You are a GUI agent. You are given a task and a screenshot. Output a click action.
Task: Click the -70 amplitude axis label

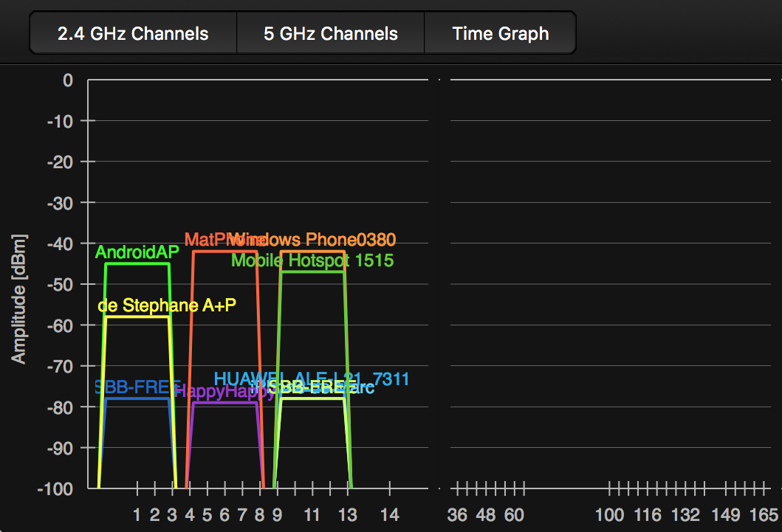click(60, 367)
